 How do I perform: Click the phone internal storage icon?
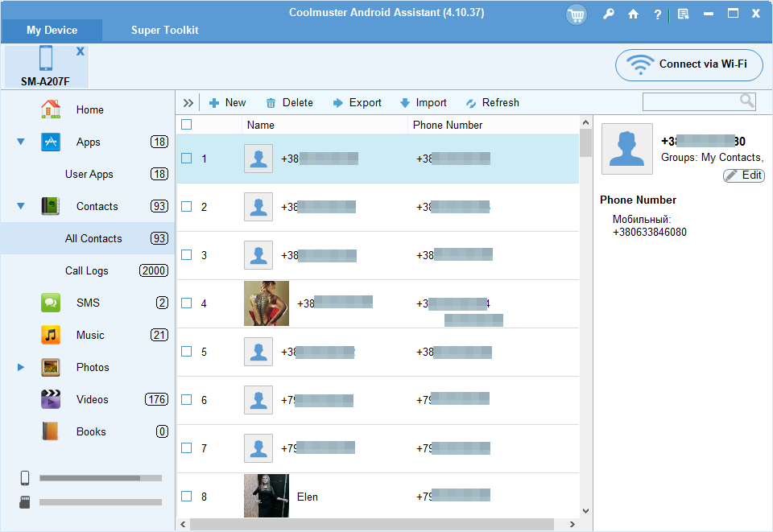tap(25, 478)
